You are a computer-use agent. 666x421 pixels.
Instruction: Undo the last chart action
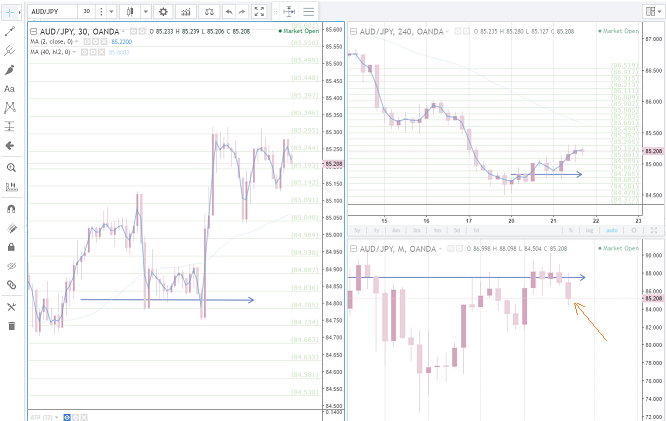tap(229, 11)
